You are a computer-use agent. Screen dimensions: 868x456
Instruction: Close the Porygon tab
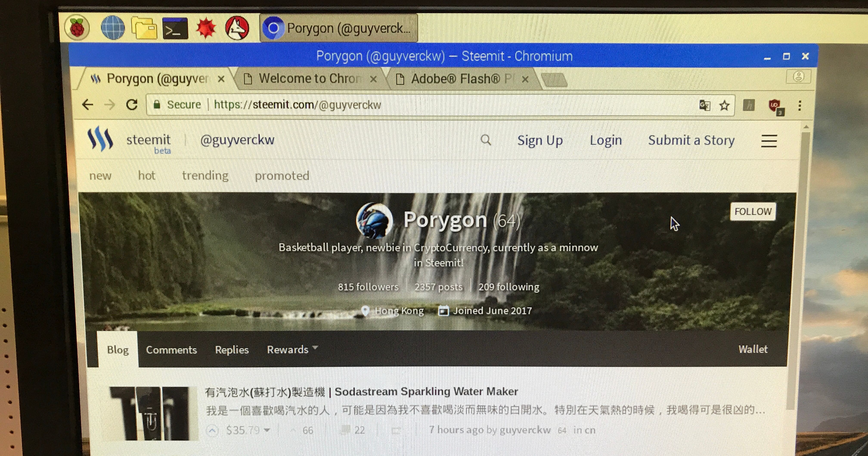221,80
